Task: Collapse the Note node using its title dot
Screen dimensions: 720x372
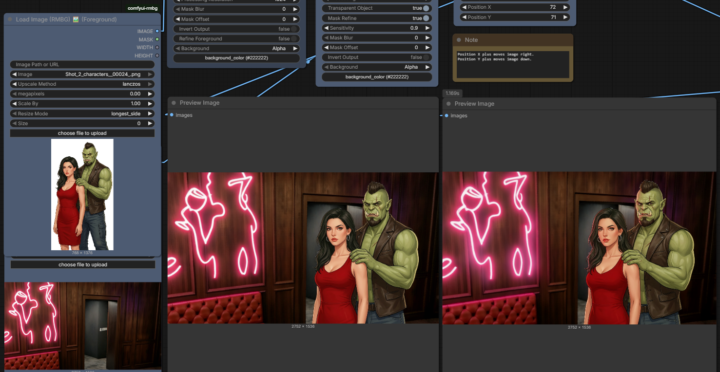Action: 459,40
